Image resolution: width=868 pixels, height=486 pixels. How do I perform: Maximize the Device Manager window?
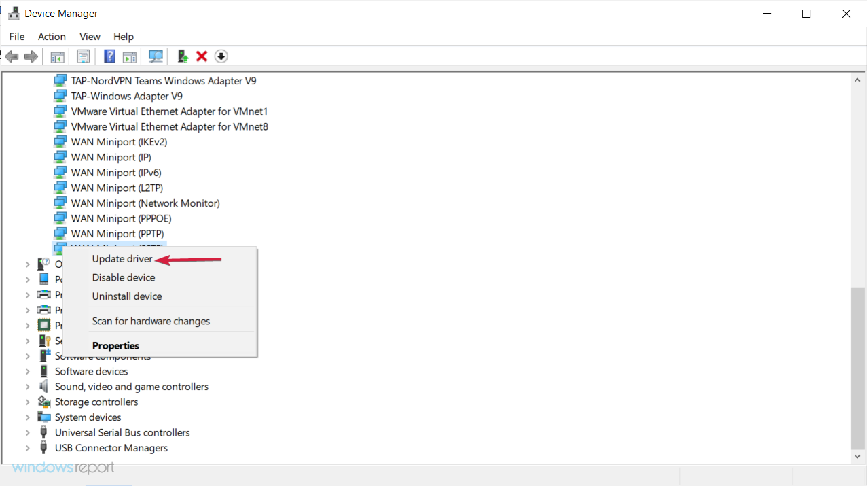coord(806,13)
